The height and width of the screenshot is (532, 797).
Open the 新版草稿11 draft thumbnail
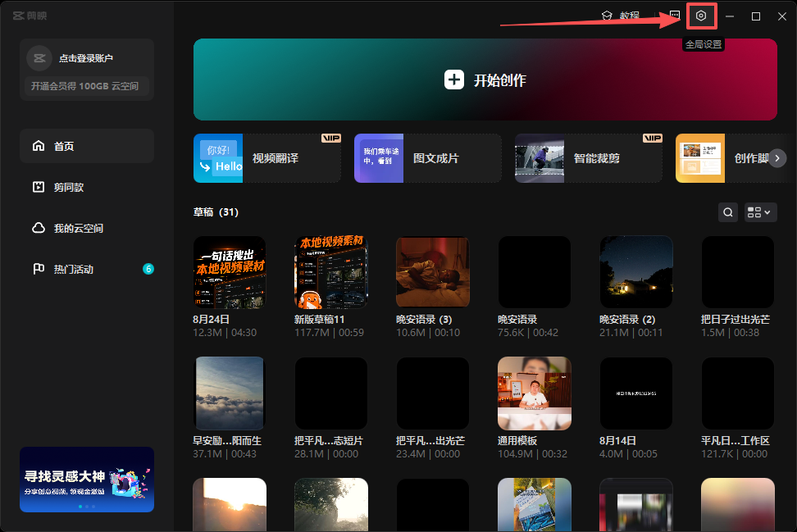pos(331,272)
